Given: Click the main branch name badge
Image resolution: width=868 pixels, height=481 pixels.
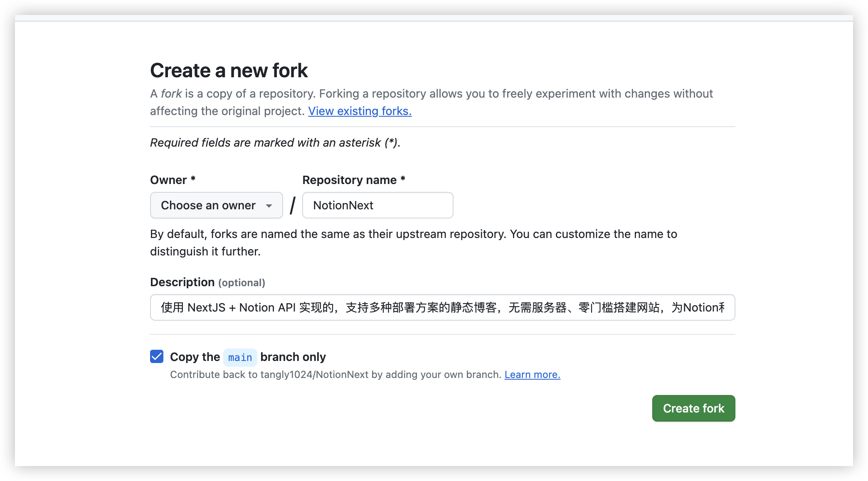Looking at the screenshot, I should tap(240, 357).
